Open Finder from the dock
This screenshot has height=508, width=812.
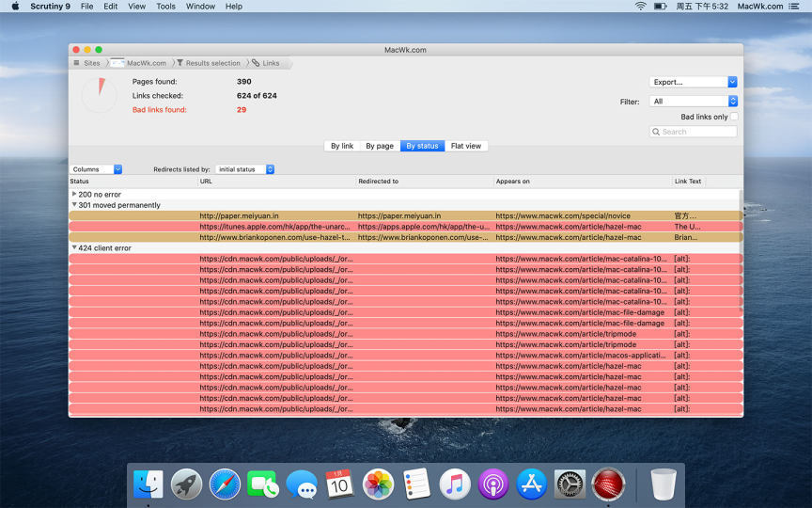[x=148, y=484]
